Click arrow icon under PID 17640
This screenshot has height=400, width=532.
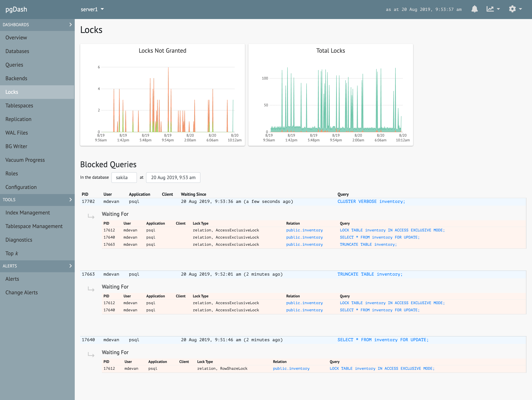[x=91, y=355]
